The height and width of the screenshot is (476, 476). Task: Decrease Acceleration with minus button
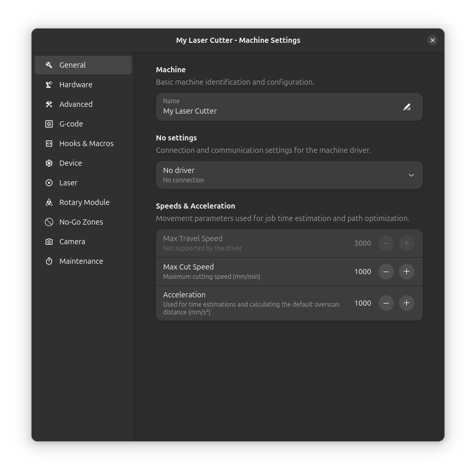pos(386,303)
